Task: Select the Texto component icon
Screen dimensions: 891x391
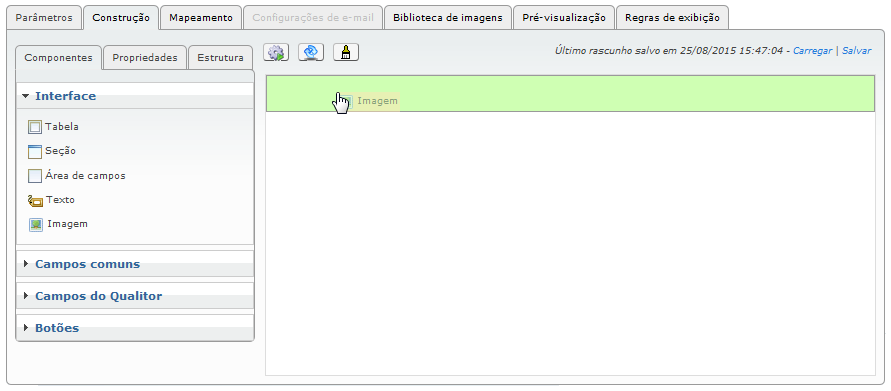Action: click(x=35, y=201)
